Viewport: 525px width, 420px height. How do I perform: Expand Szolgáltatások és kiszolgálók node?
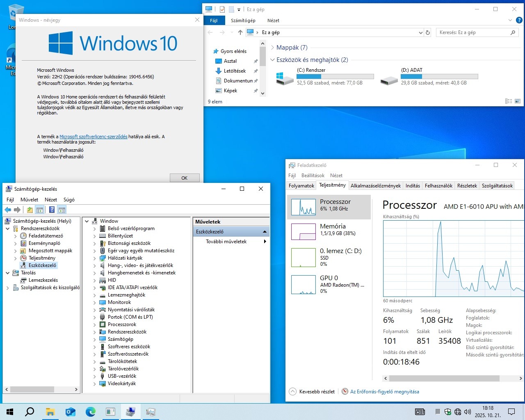[x=7, y=288]
